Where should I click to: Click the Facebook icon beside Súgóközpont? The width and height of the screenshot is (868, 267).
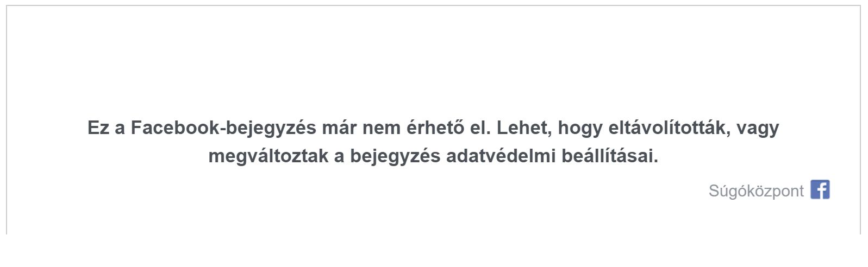(820, 189)
